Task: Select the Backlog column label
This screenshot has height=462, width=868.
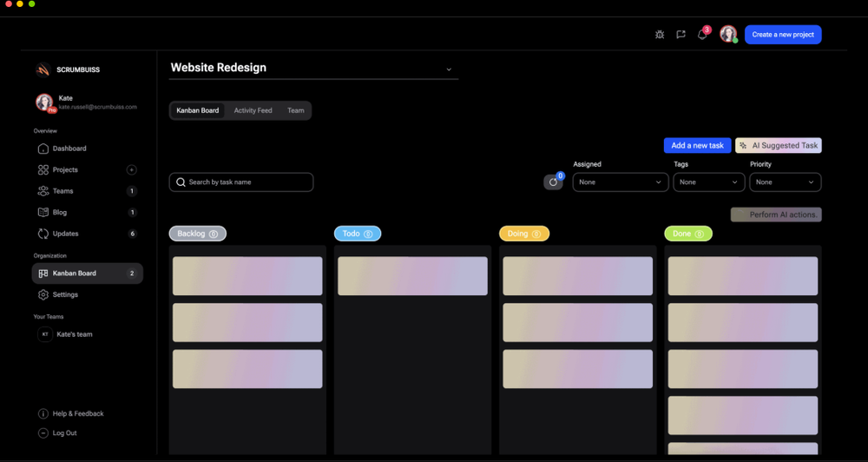Action: coord(198,234)
